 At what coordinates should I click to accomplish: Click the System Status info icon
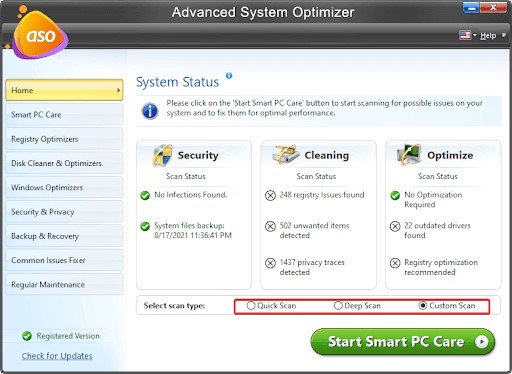(x=229, y=76)
